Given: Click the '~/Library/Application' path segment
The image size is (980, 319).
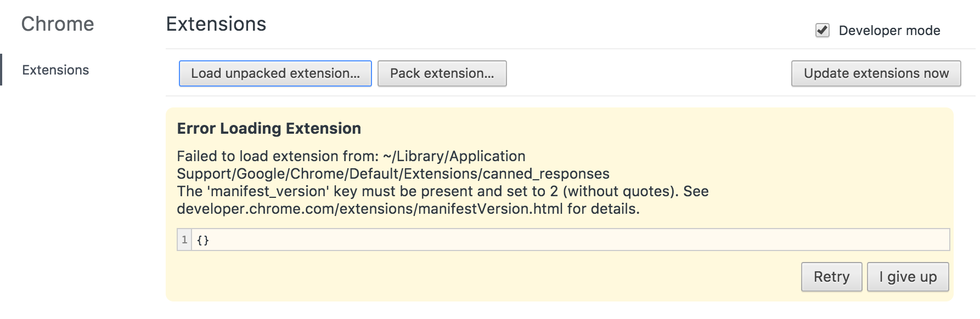Looking at the screenshot, I should [x=454, y=156].
